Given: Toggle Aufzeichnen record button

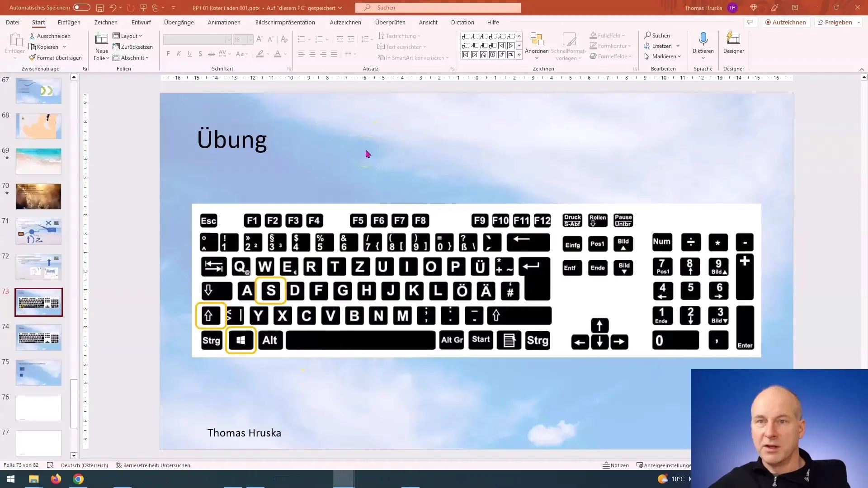Looking at the screenshot, I should (786, 22).
